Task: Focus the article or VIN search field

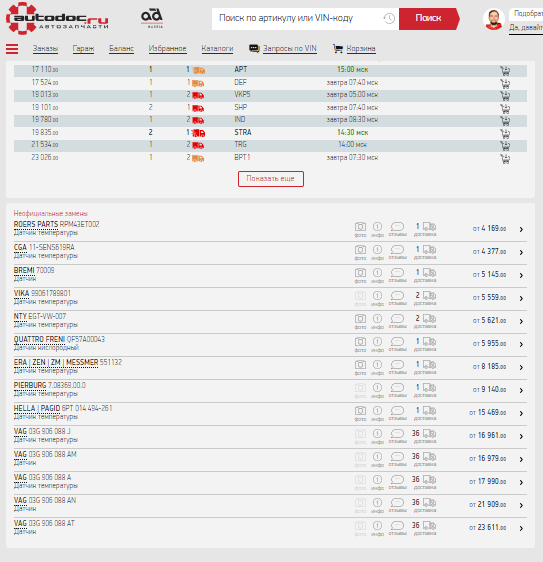Action: (297, 18)
